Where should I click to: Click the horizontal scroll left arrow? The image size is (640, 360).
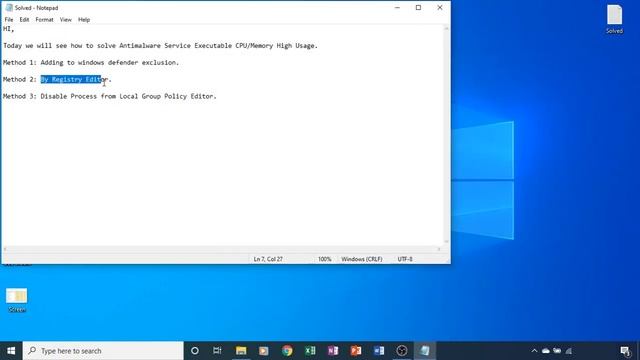pos(5,249)
